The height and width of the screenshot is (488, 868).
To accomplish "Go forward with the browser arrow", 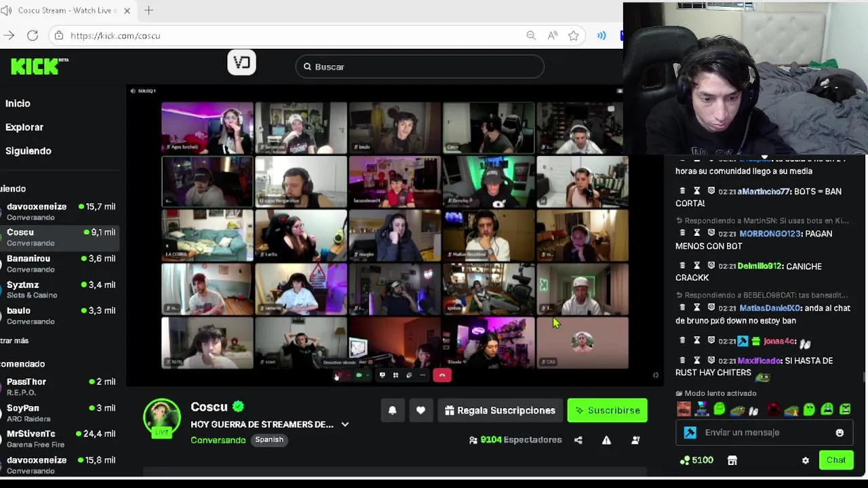I will point(9,35).
